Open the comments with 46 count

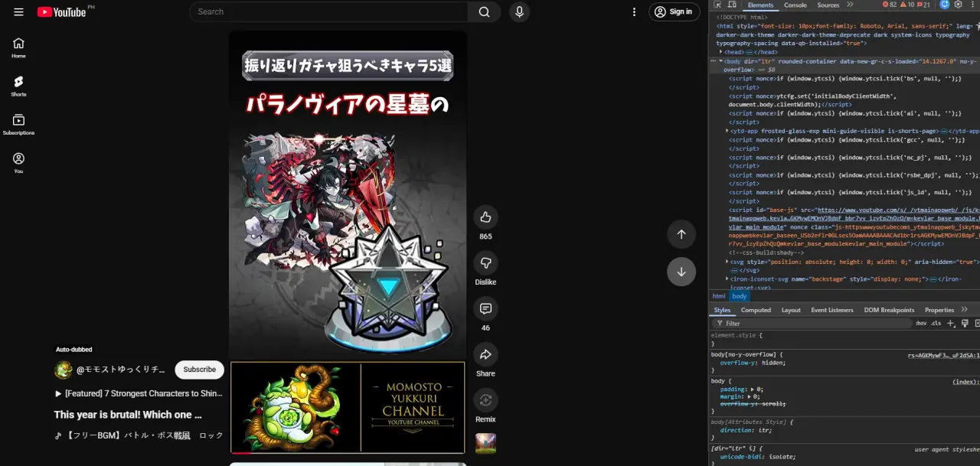coord(485,308)
